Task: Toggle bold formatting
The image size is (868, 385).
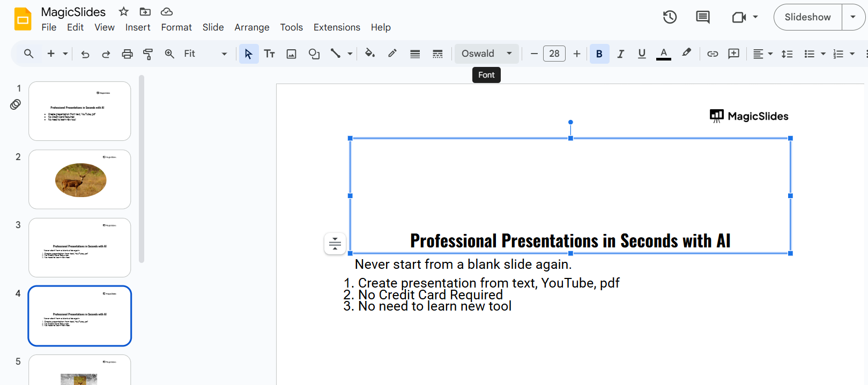Action: [599, 54]
